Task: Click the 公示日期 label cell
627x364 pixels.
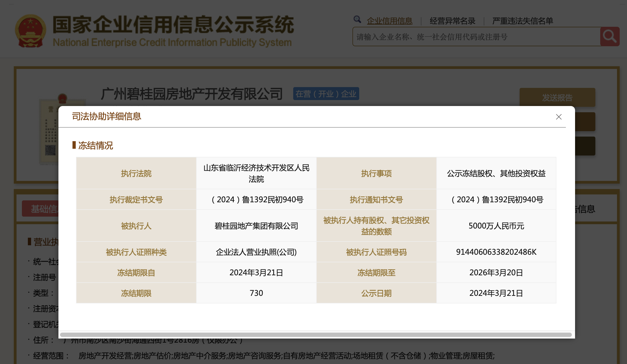Action: (376, 293)
